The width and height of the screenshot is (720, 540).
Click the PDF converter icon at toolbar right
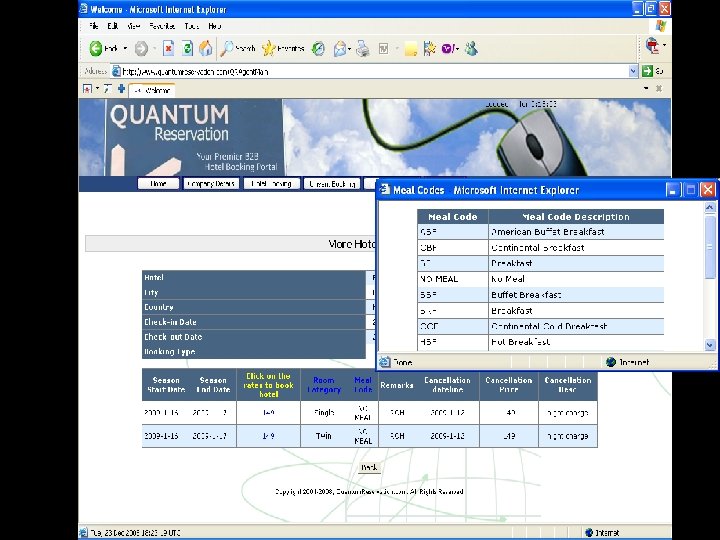652,45
